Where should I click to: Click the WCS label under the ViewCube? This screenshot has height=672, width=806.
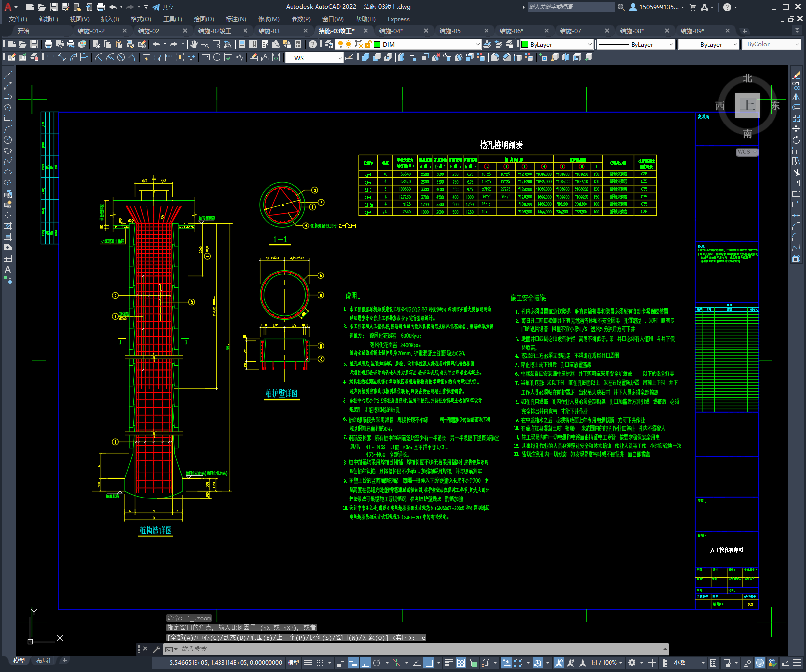pyautogui.click(x=747, y=152)
